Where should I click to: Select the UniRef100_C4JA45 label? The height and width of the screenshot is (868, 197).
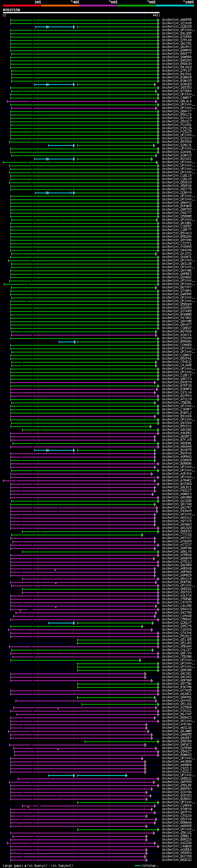point(177,365)
